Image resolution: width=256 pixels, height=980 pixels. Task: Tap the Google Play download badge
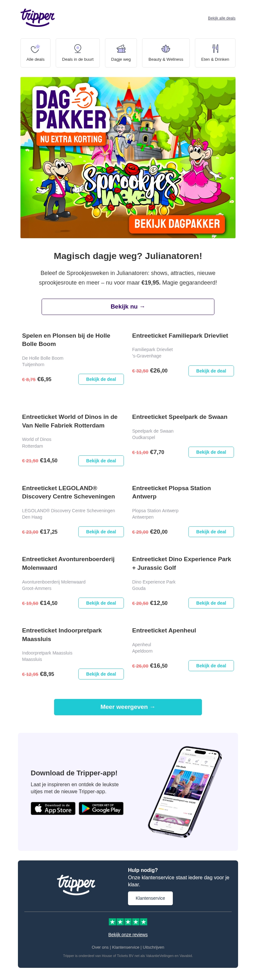tap(101, 808)
